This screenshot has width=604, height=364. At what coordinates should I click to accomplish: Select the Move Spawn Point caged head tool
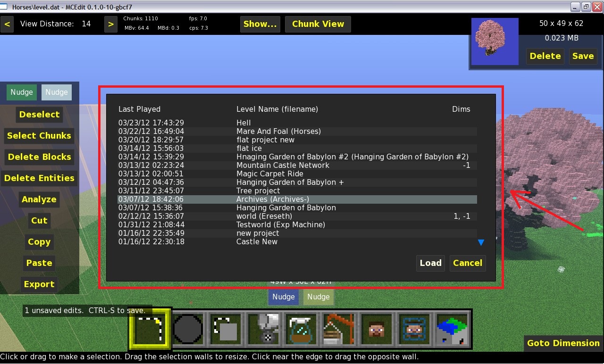tap(414, 329)
